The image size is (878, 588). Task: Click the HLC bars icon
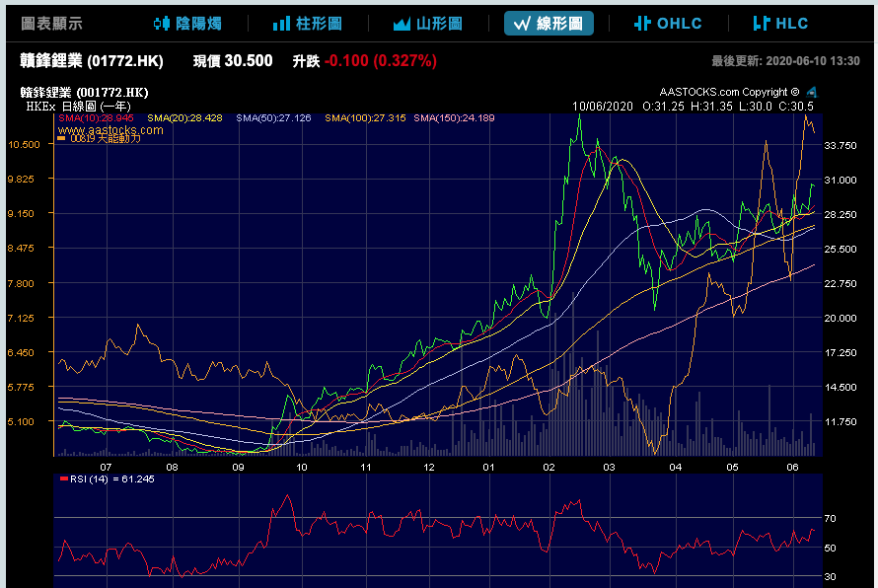762,24
